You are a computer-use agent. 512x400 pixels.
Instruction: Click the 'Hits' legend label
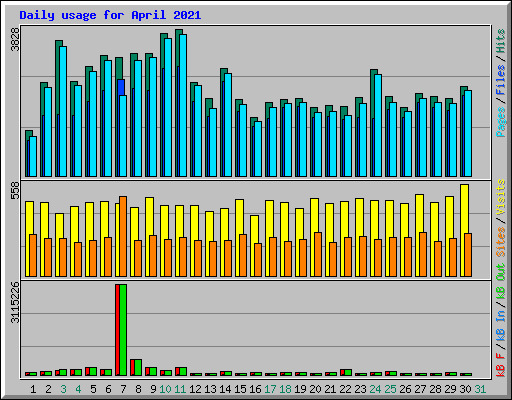click(501, 41)
